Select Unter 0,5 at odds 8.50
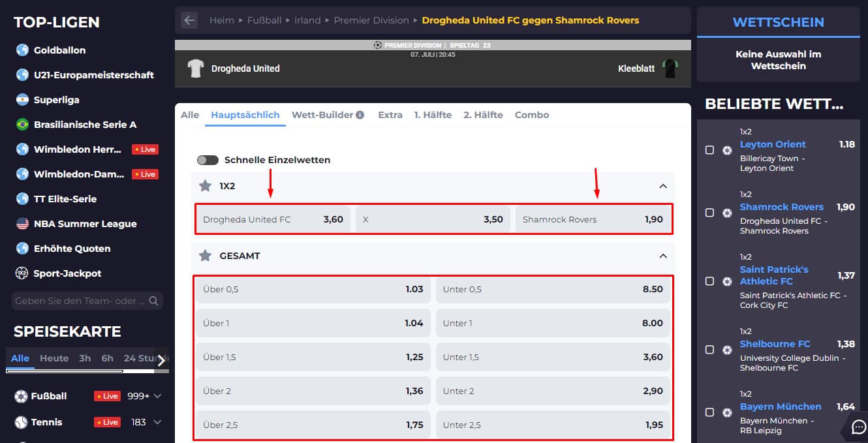The height and width of the screenshot is (443, 868). 553,289
